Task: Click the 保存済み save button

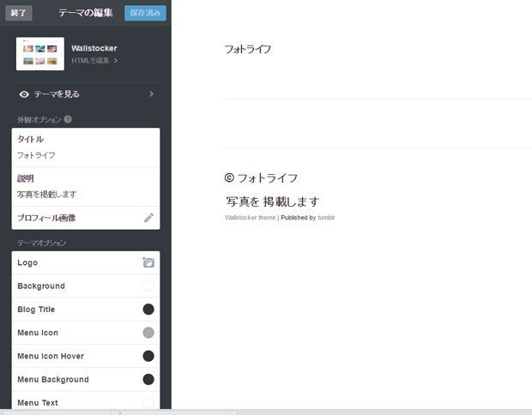Action: 145,13
